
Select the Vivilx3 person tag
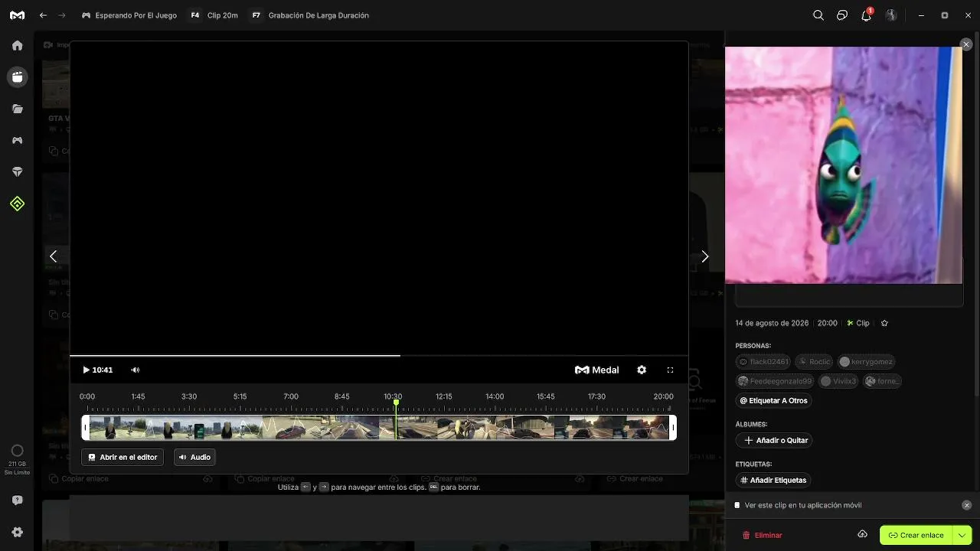[838, 381]
